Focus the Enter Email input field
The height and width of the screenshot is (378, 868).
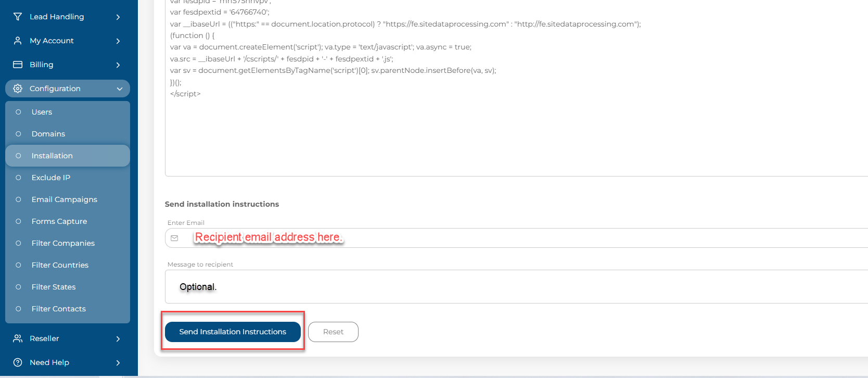[x=516, y=238]
